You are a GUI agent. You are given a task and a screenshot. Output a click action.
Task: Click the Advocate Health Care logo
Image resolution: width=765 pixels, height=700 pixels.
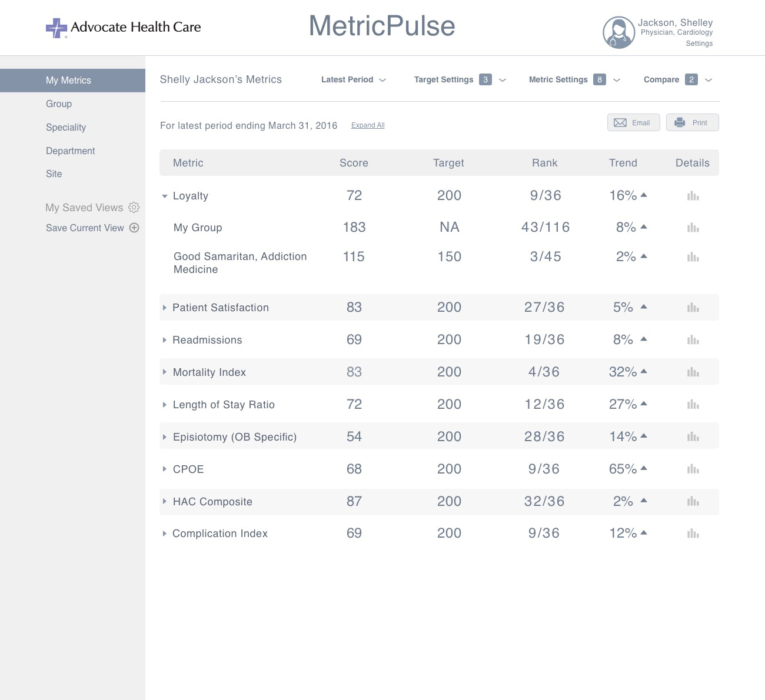pos(124,28)
